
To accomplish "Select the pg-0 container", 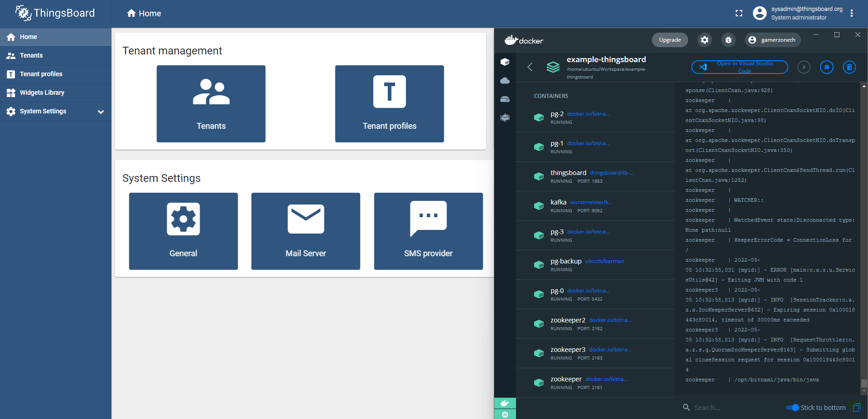I will coord(595,294).
